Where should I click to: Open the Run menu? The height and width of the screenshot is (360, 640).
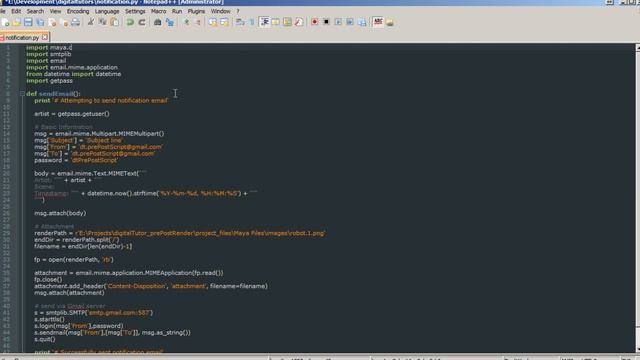tap(177, 11)
